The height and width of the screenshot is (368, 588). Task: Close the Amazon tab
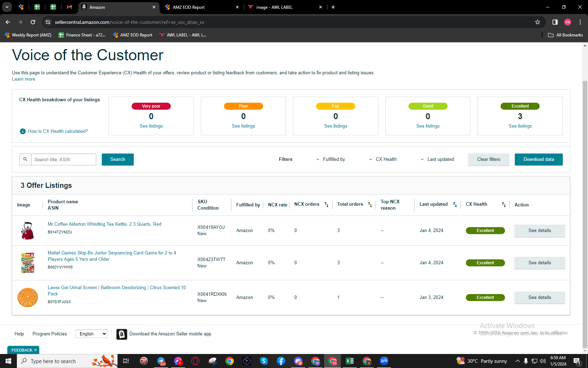[154, 7]
